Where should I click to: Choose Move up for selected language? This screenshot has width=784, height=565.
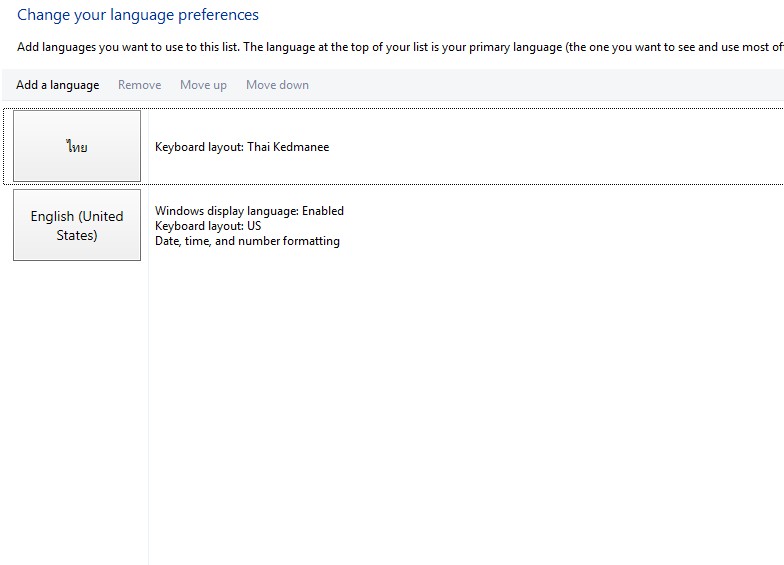(204, 85)
